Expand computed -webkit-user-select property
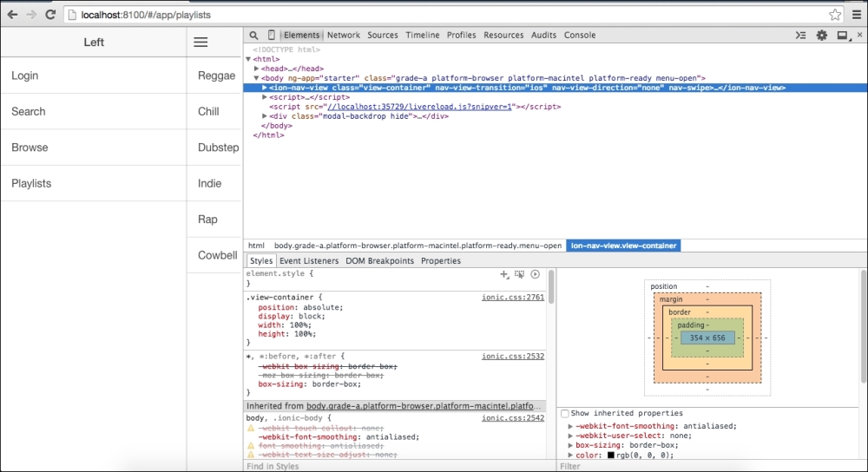Viewport: 868px width, 472px height. [570, 436]
